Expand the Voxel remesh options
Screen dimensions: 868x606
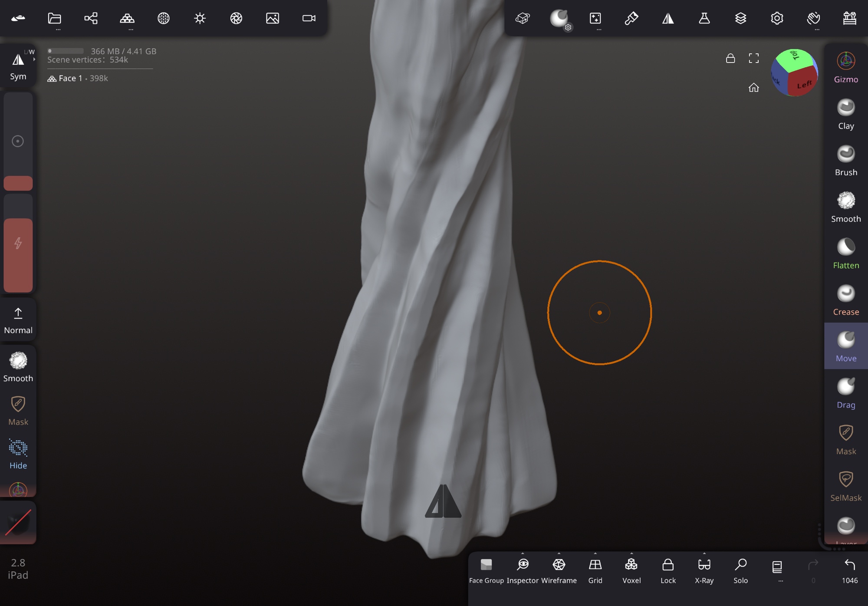[x=631, y=554]
